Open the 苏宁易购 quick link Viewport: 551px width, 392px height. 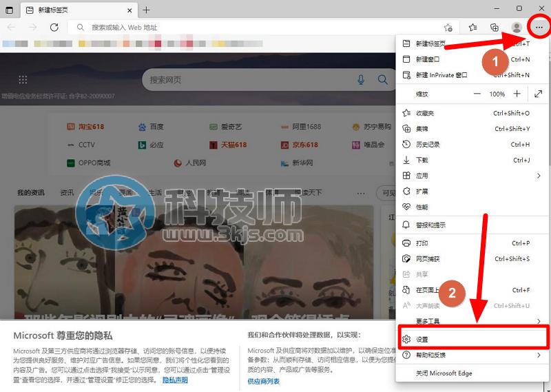(x=372, y=127)
